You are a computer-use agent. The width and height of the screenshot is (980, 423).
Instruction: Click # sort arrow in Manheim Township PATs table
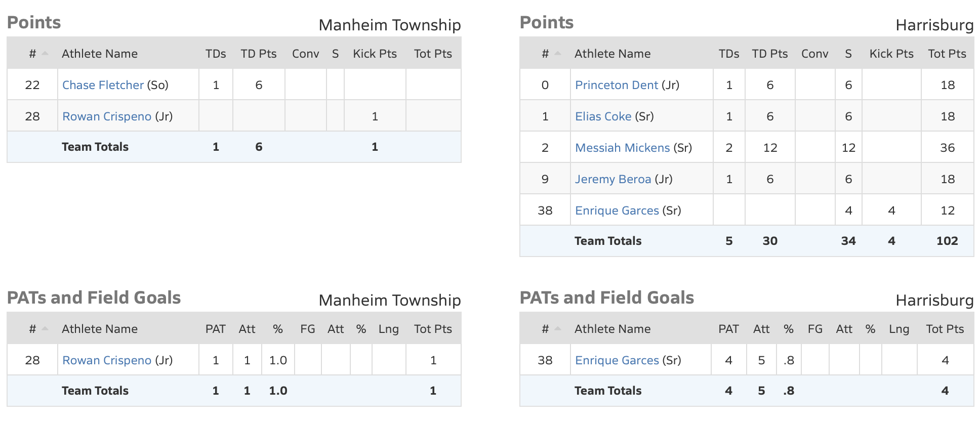tap(45, 328)
